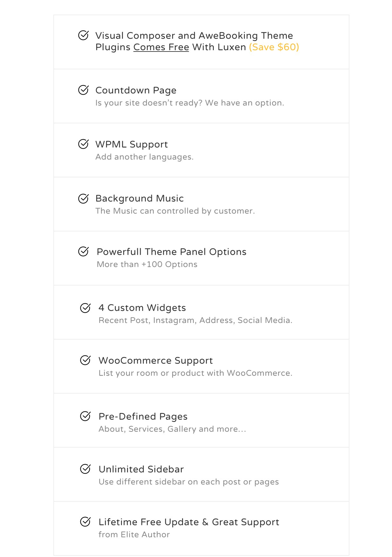Select the check icon beside WPML Support
The image size is (392, 557).
(x=84, y=144)
